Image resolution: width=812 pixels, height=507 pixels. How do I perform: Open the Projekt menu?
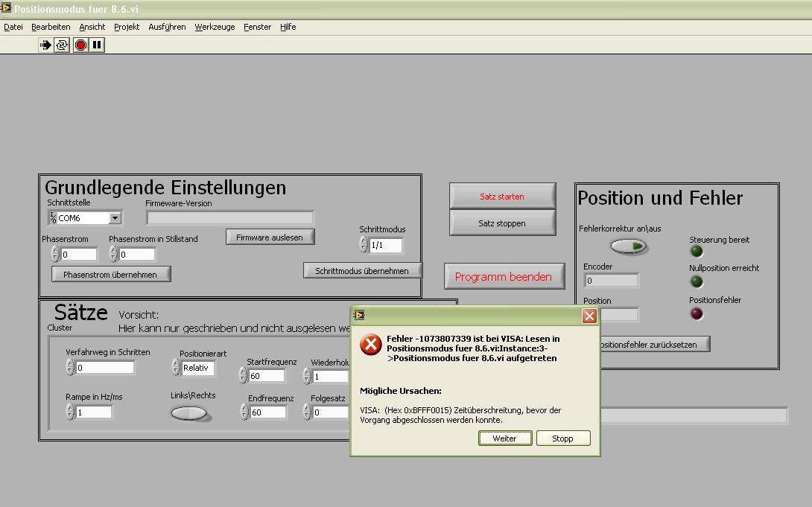click(x=127, y=27)
